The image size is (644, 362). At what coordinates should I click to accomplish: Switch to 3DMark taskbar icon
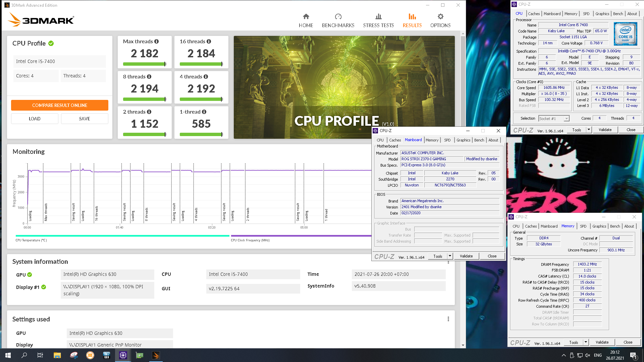(156, 355)
